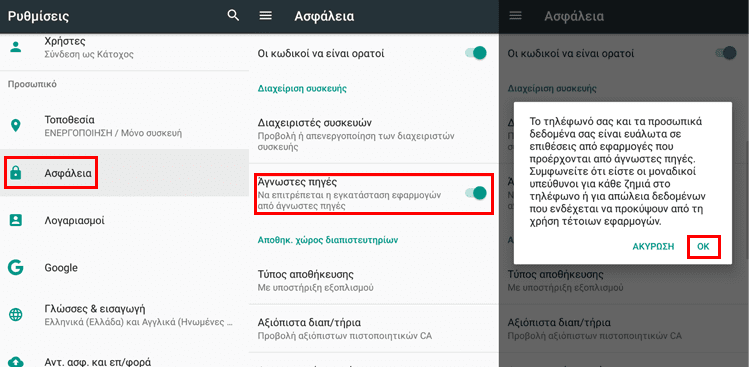Screen dimensions: 750x367
Task: Tap the Άγνωστες πηγές label text
Action: [298, 182]
